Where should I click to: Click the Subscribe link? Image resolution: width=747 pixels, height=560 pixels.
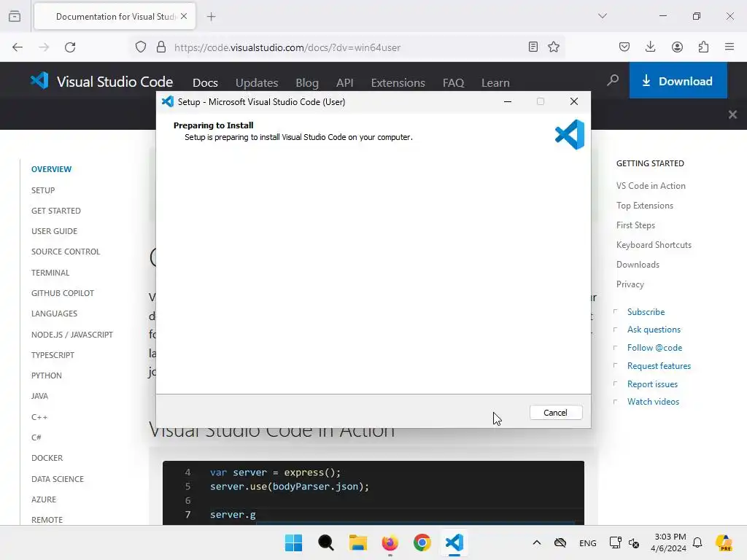pos(646,312)
